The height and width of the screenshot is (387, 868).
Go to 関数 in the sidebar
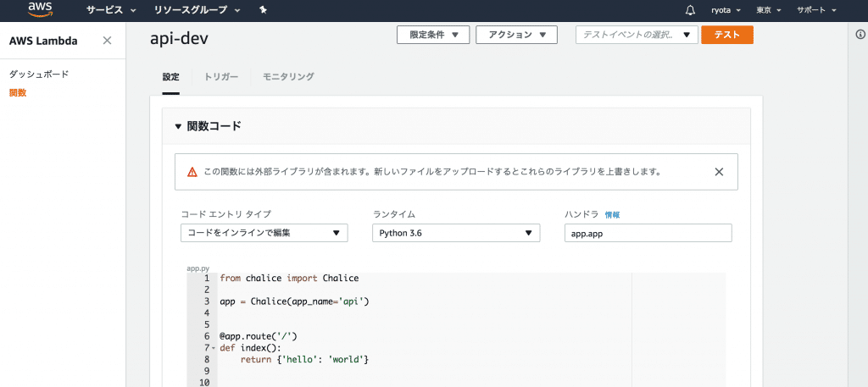click(18, 93)
